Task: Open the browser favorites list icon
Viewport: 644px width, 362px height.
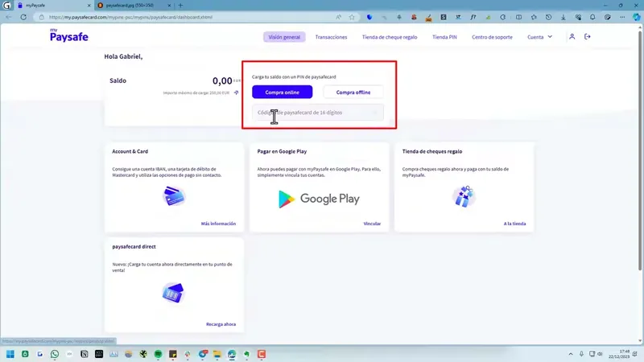Action: click(534, 17)
